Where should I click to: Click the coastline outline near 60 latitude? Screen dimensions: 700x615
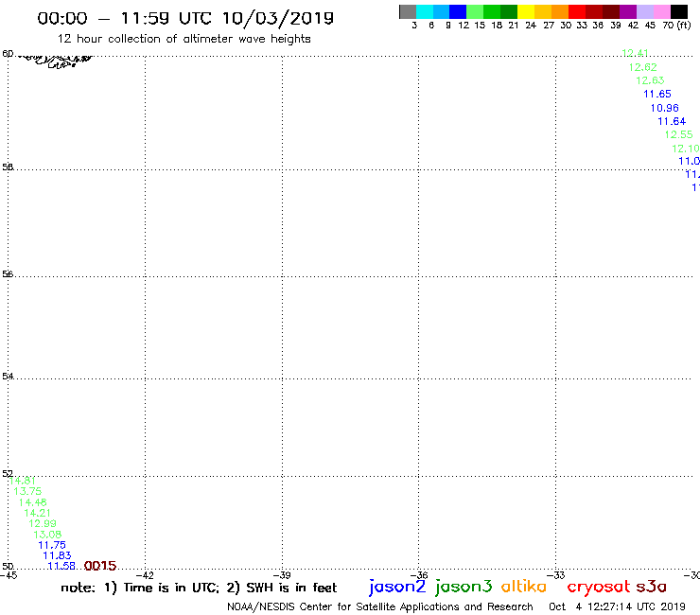coord(56,61)
